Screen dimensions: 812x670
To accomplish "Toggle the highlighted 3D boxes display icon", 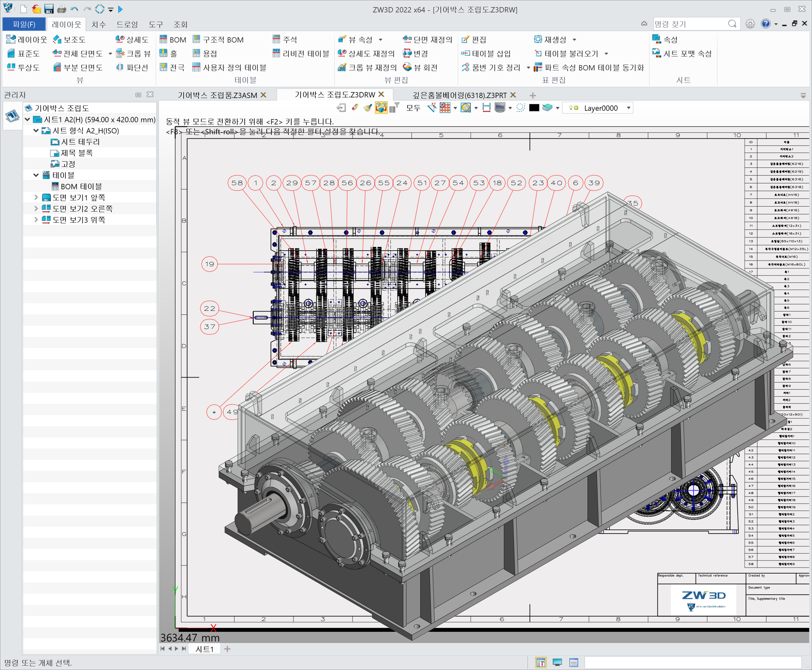I will 381,108.
